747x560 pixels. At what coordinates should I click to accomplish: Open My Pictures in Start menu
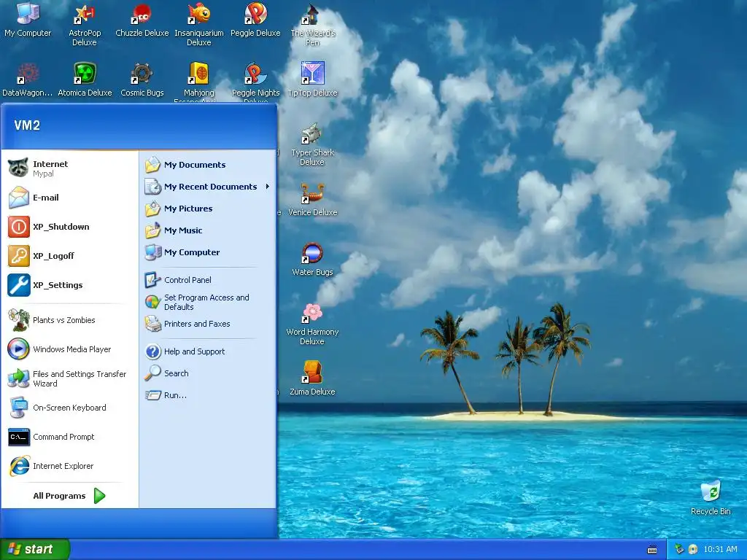coord(208,209)
